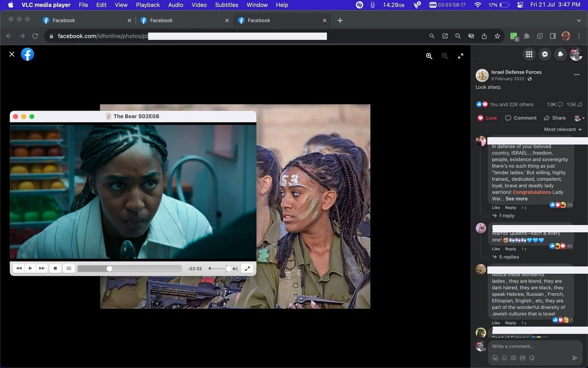This screenshot has height=368, width=588.
Task: Mute VLC with small speaker icon
Action: point(210,269)
